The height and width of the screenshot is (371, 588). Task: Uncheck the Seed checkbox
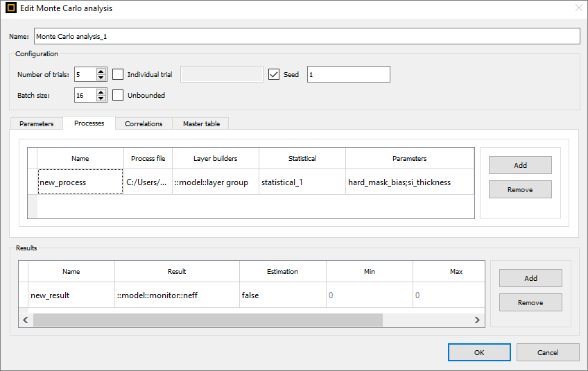(274, 74)
